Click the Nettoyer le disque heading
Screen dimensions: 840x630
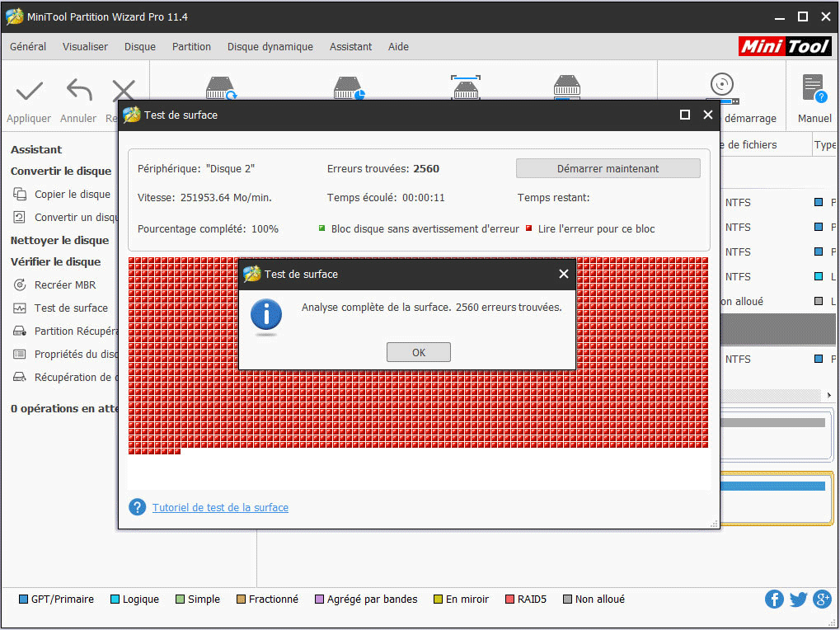tap(59, 240)
